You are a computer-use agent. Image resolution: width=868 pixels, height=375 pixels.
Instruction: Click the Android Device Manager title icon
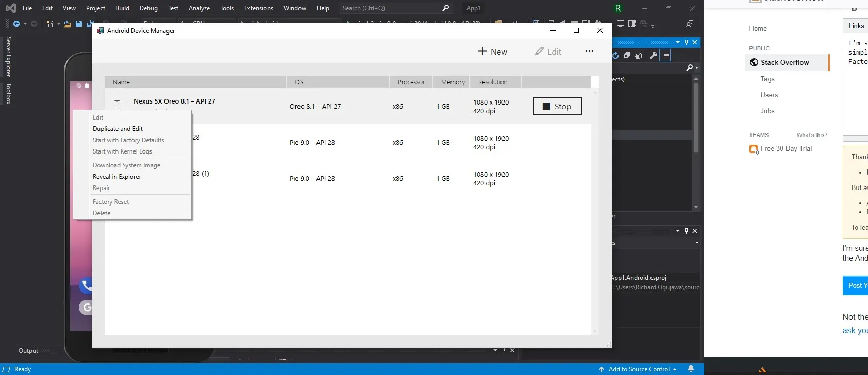tap(101, 30)
